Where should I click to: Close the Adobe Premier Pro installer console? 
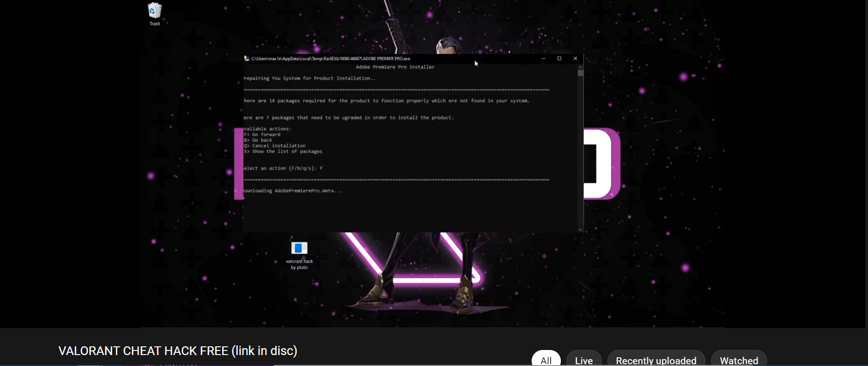[575, 58]
